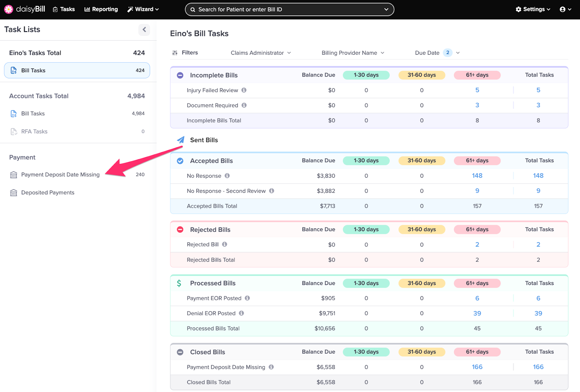Collapse the Rejected Bills section toggle
Viewport: 580px width, 392px height.
point(180,230)
